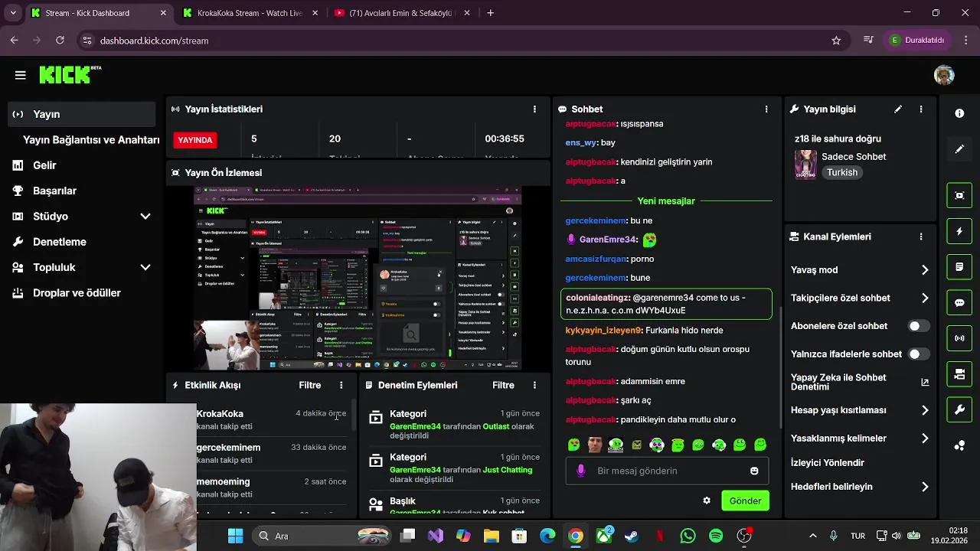Toggle Abonelere özel sohbet switch

[919, 327]
